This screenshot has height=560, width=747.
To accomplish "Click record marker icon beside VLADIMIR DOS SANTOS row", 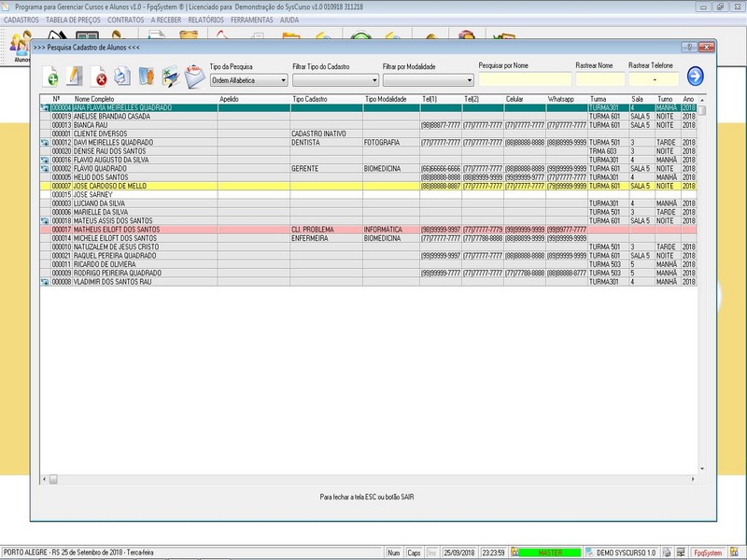I will pyautogui.click(x=45, y=282).
